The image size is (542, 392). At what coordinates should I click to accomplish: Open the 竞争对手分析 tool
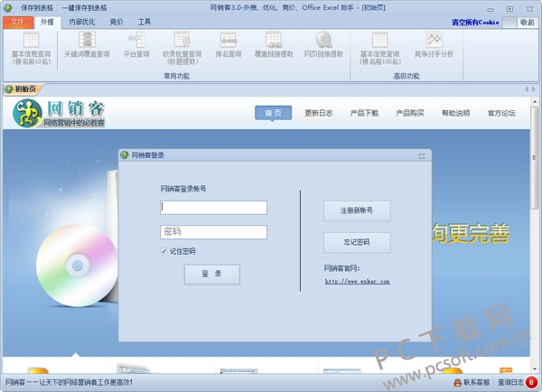pos(434,44)
